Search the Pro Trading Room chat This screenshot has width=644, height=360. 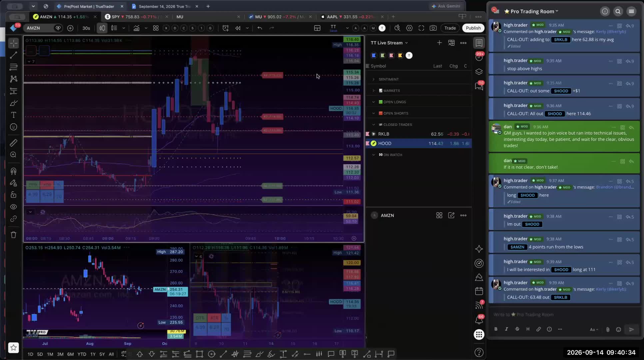pos(618,11)
